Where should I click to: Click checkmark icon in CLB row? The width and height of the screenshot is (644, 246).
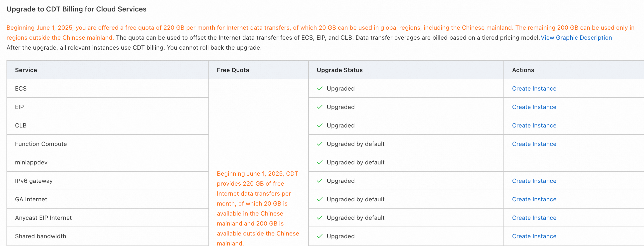tap(320, 125)
